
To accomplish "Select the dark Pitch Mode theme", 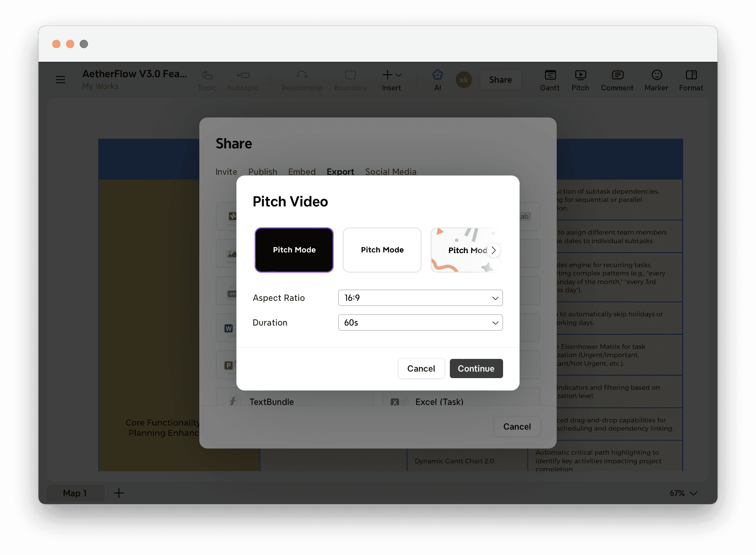I will point(294,250).
